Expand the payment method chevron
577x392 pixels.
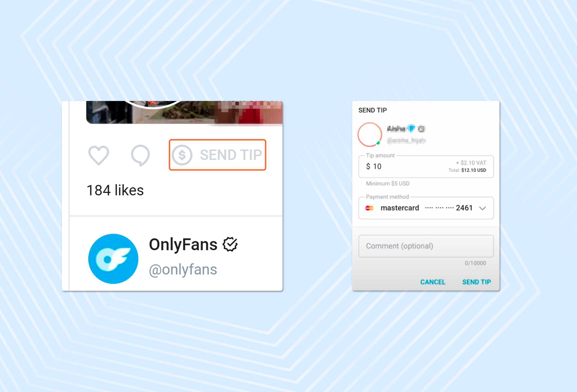click(x=482, y=208)
